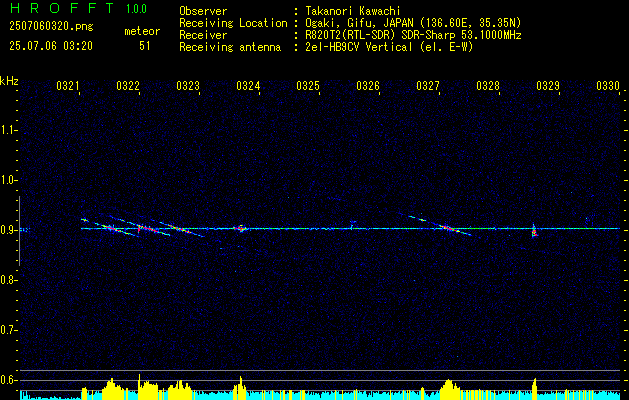This screenshot has height=400, width=629.
Task: Click the tall yellow power peak under 0327
Action: point(450,389)
